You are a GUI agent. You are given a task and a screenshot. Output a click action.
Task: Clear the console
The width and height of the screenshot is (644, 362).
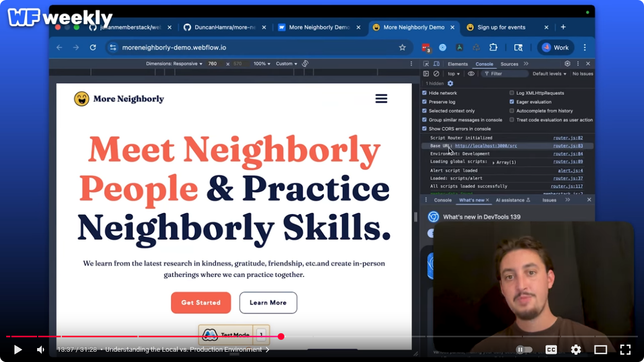tap(436, 74)
